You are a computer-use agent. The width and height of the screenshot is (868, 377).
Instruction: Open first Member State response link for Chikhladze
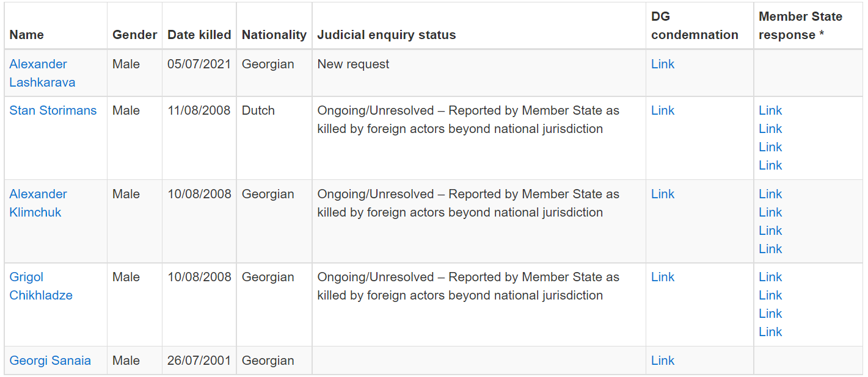point(770,277)
